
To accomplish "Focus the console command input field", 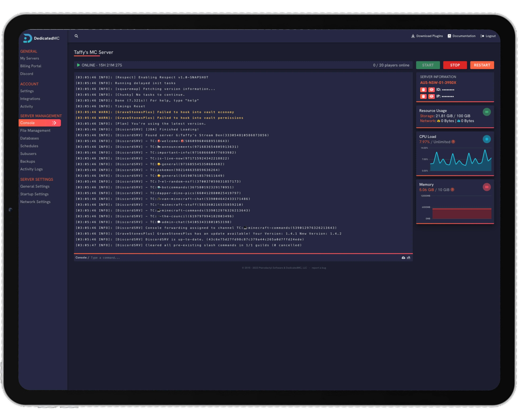I will [x=245, y=258].
